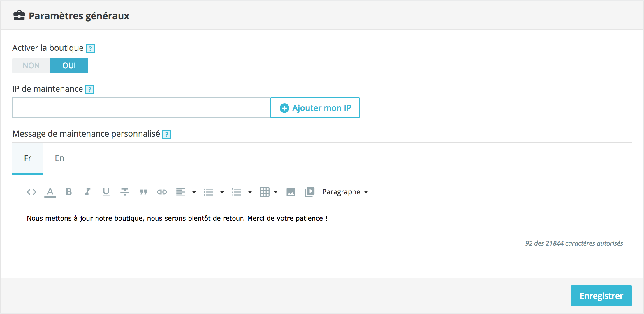
Task: Insert media video into editor
Action: point(309,192)
